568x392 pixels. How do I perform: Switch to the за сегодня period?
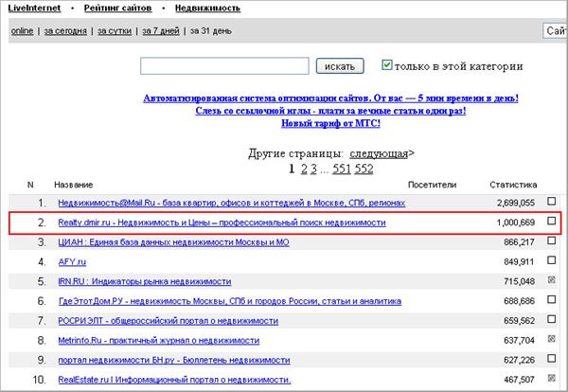click(65, 31)
